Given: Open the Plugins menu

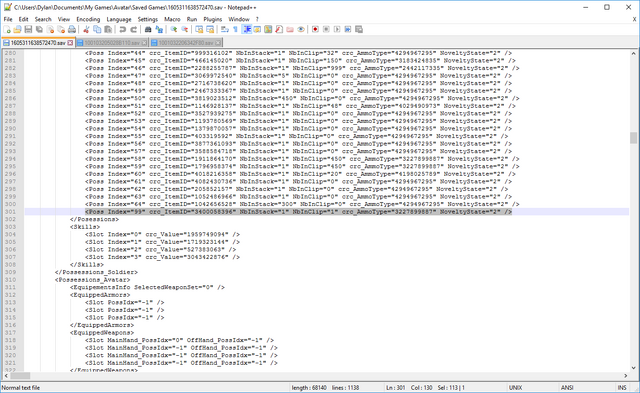Looking at the screenshot, I should 213,19.
